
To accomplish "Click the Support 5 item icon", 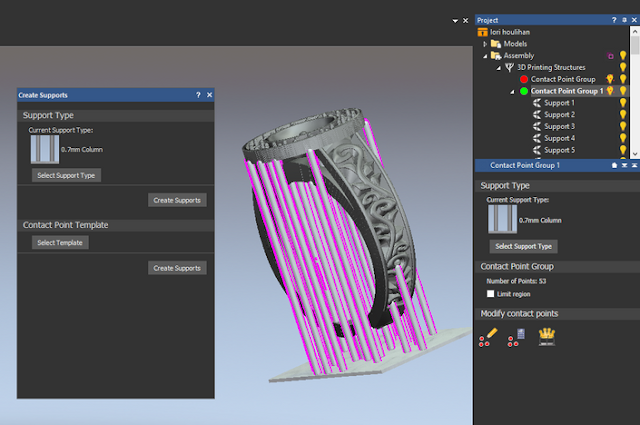I will click(537, 150).
